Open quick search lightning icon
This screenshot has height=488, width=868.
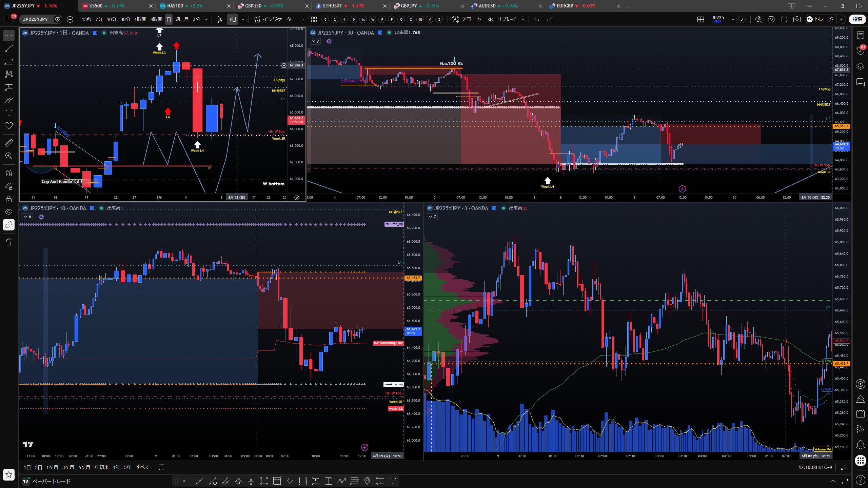point(758,19)
